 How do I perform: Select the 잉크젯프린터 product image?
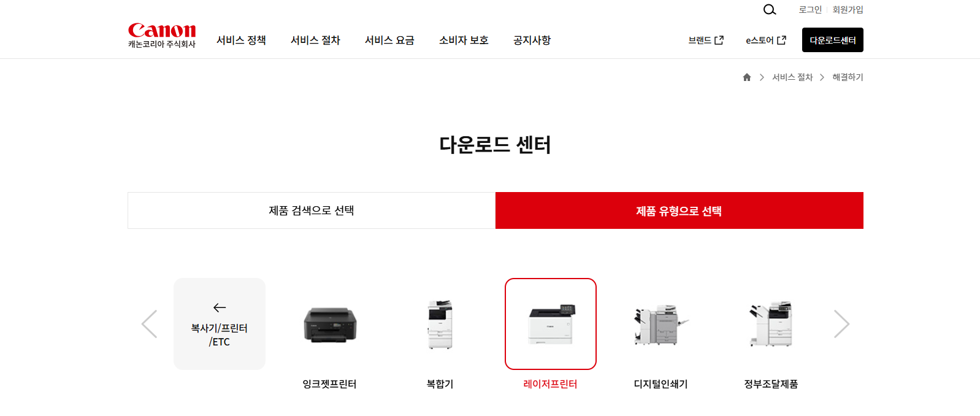pyautogui.click(x=330, y=324)
